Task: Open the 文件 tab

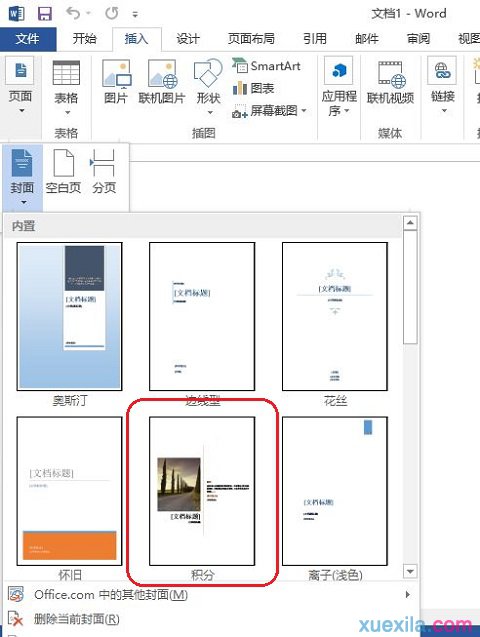Action: click(x=28, y=39)
